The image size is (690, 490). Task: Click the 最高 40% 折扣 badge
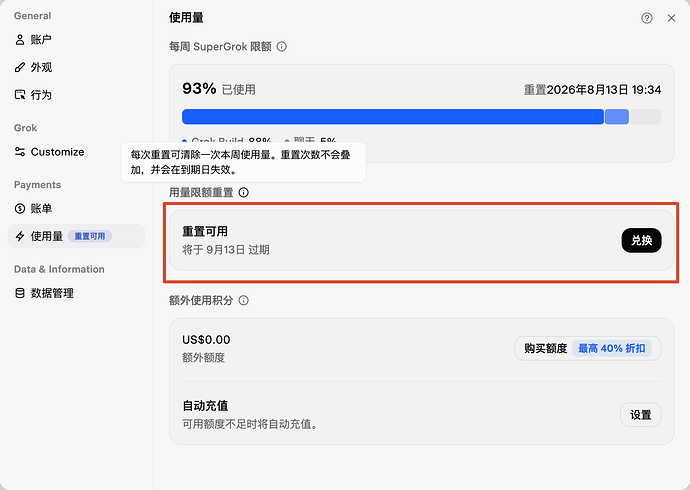point(611,348)
